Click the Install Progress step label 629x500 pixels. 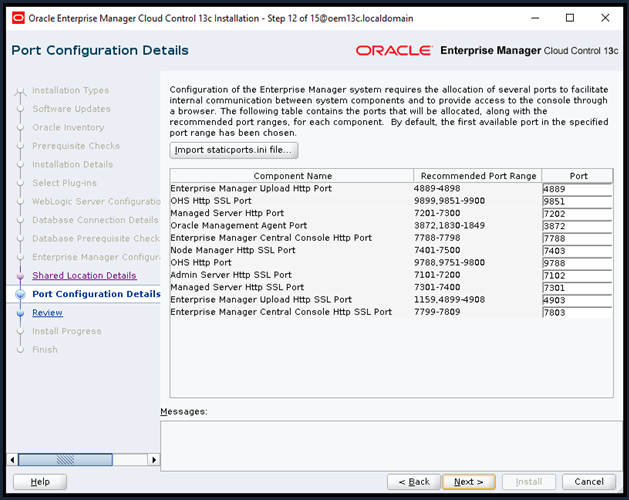67,331
